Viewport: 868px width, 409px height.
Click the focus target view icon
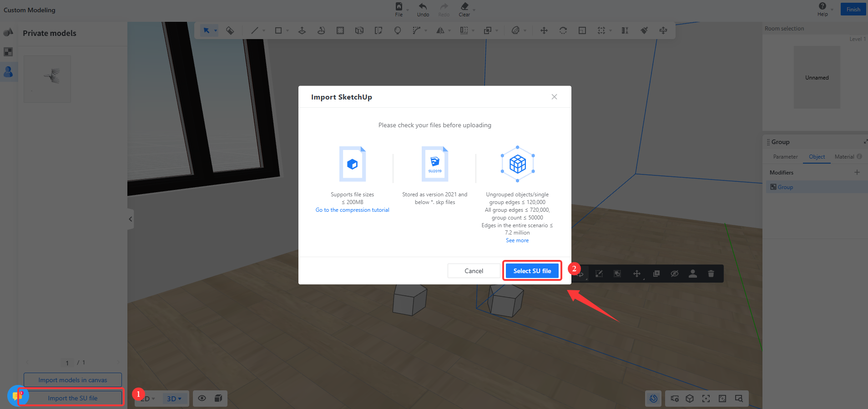tap(706, 399)
